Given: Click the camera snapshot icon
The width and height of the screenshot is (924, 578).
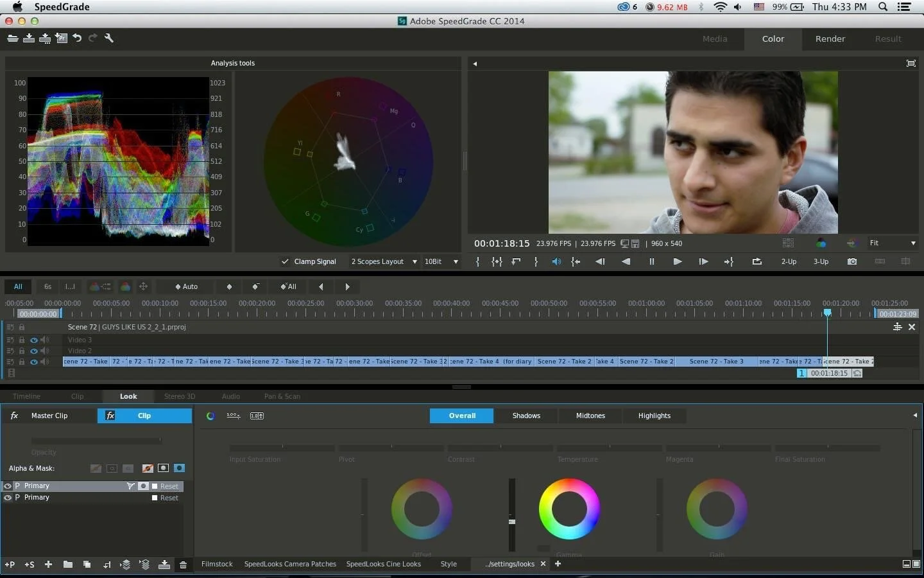Looking at the screenshot, I should tap(851, 262).
